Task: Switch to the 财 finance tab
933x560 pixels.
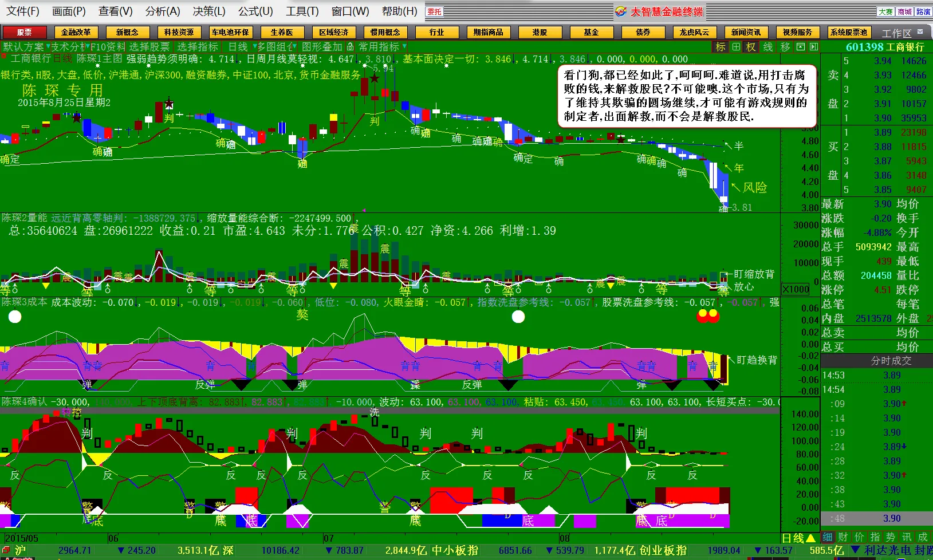Action: (843, 537)
